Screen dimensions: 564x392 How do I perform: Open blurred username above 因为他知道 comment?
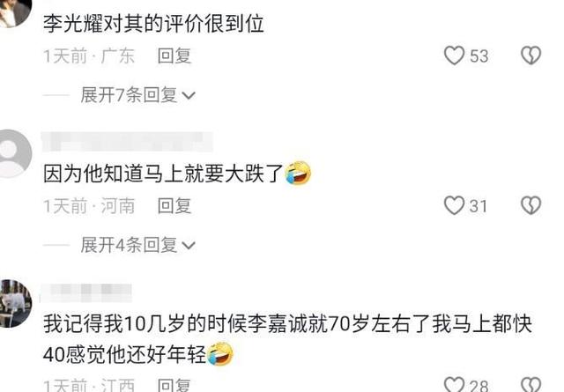point(127,142)
